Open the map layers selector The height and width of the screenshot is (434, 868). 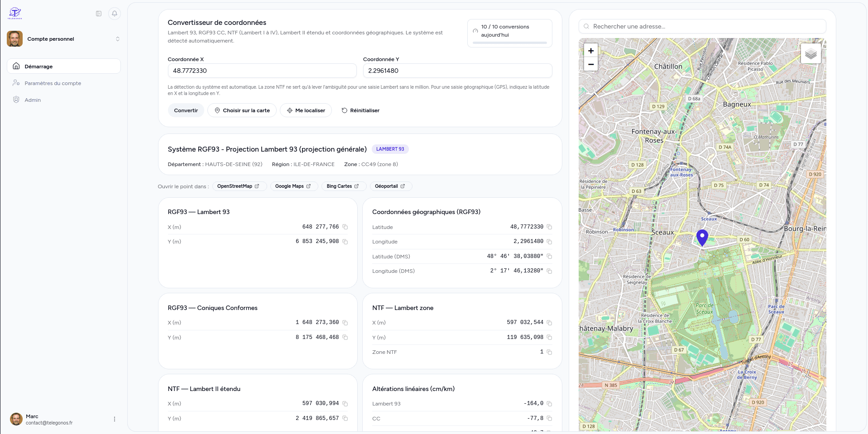811,54
